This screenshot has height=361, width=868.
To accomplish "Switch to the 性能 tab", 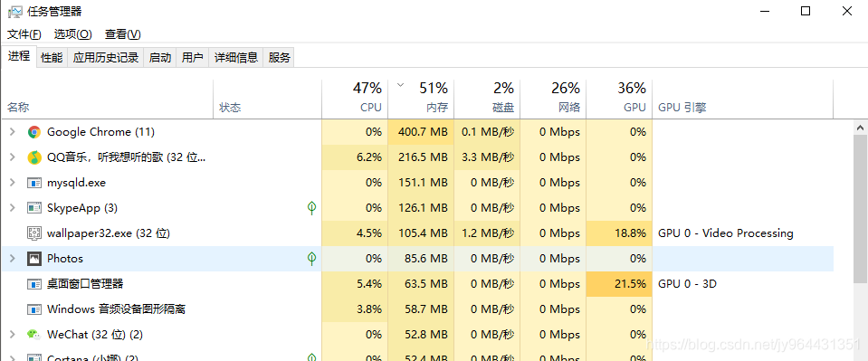I will click(52, 57).
